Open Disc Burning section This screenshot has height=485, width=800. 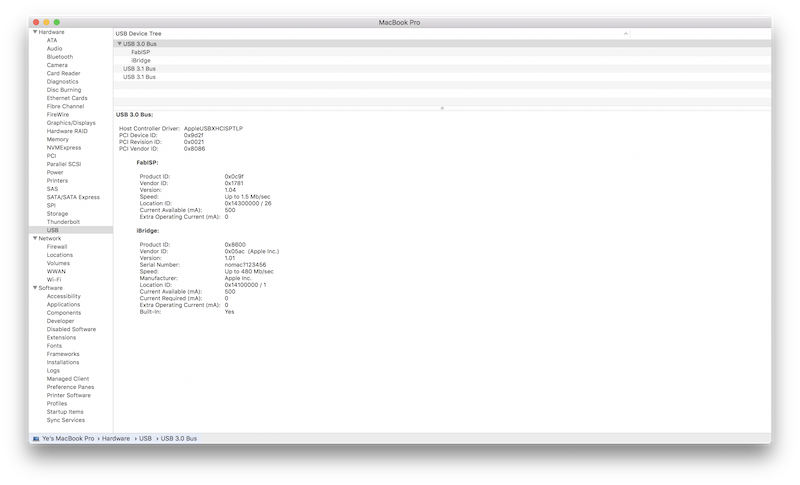[x=64, y=90]
